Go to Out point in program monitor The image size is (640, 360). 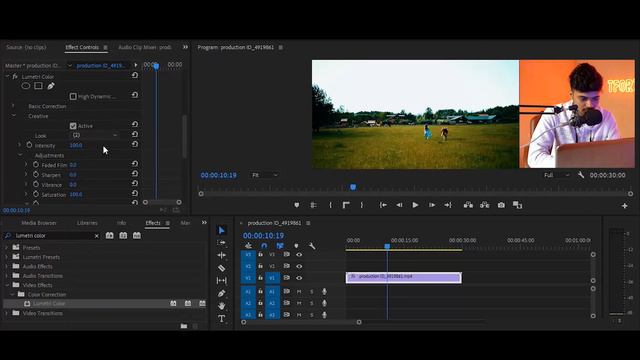pyautogui.click(x=448, y=205)
